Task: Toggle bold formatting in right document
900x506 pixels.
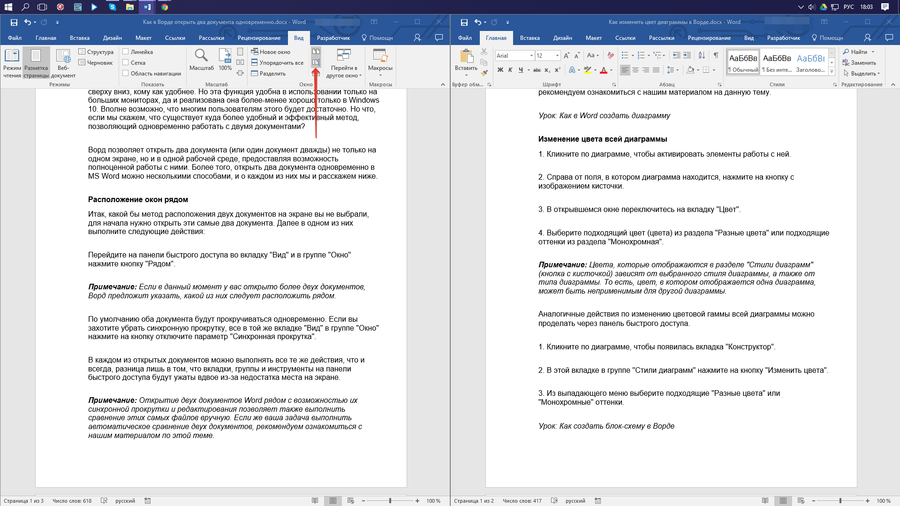Action: 501,70
